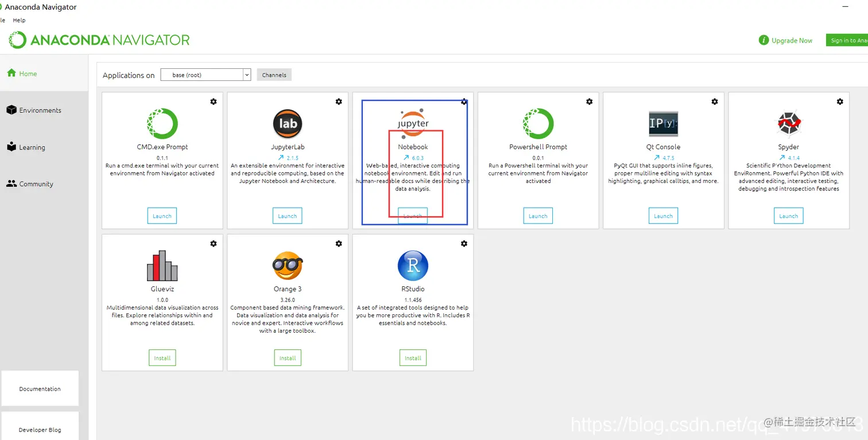
Task: Launch Spyder
Action: tap(789, 216)
